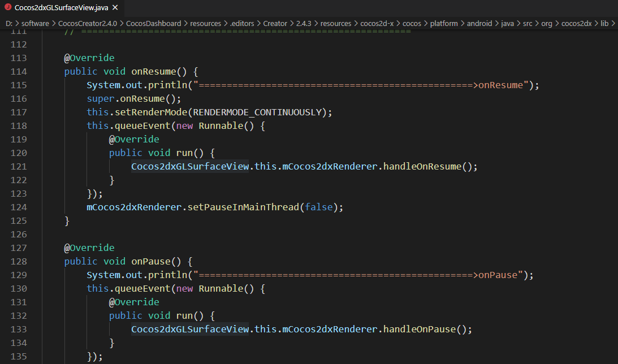Click 'Runnable' on line 118
The image size is (618, 364).
221,126
